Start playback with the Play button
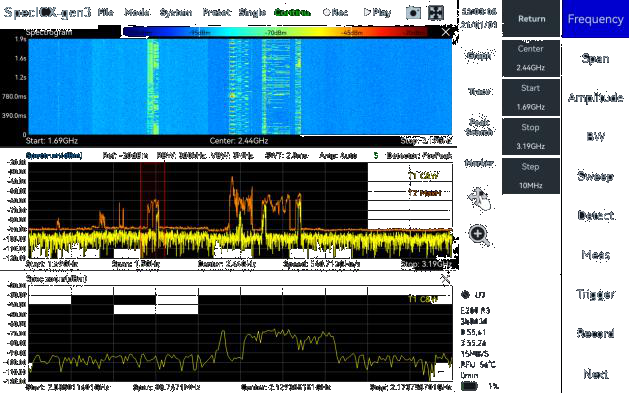Image resolution: width=629 pixels, height=393 pixels. pyautogui.click(x=377, y=12)
